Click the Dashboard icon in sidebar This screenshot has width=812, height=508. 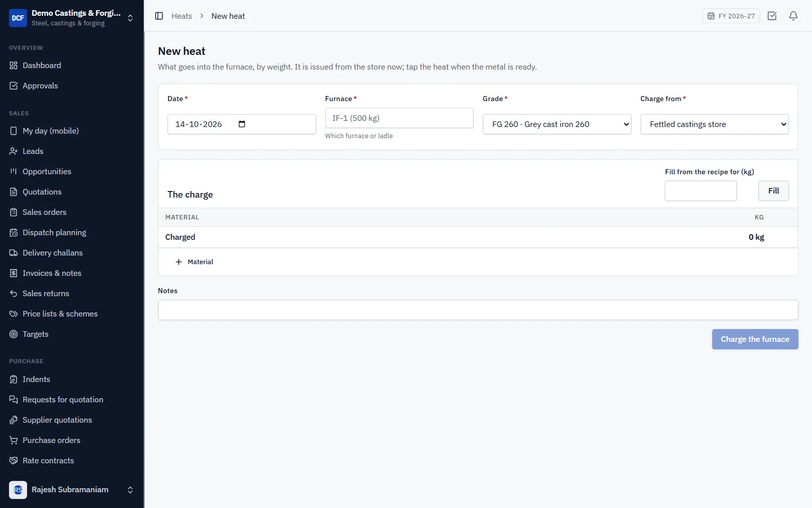[x=14, y=66]
